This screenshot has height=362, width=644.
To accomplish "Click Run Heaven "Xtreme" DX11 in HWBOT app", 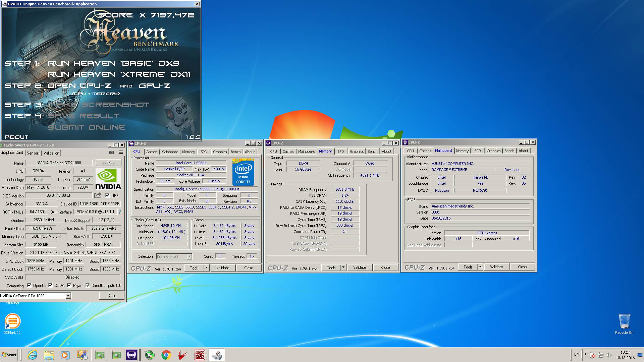I will tap(119, 74).
